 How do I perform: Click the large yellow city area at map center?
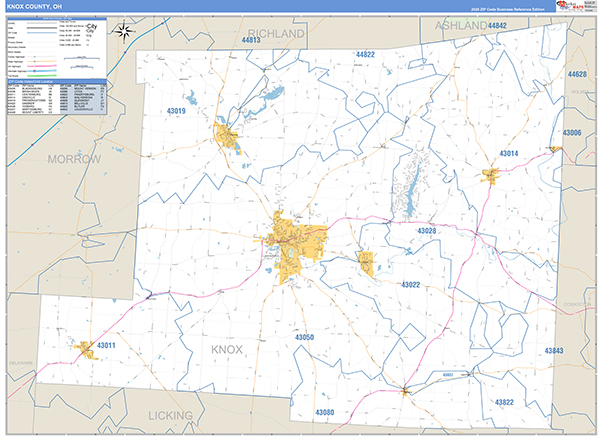pos(293,245)
